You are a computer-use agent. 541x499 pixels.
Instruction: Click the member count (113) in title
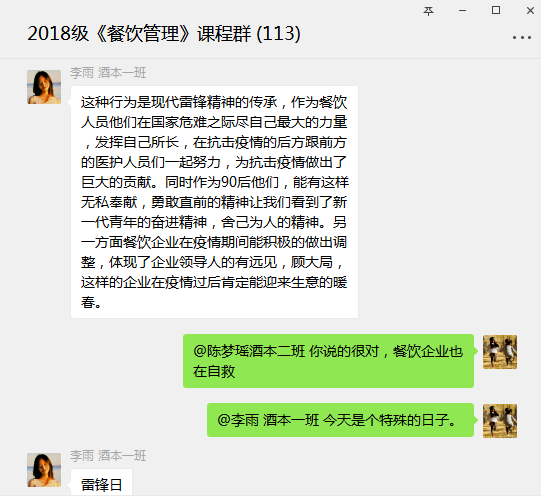click(x=278, y=34)
